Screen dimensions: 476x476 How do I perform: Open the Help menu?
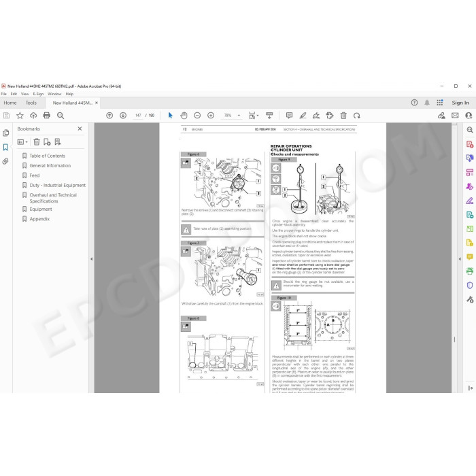coord(69,94)
